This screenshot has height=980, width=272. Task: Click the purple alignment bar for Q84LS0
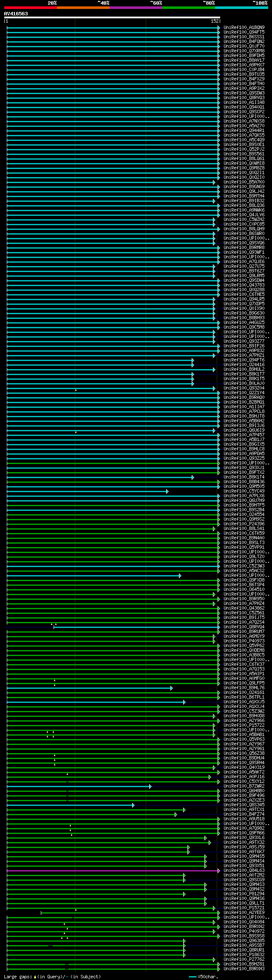113,871
